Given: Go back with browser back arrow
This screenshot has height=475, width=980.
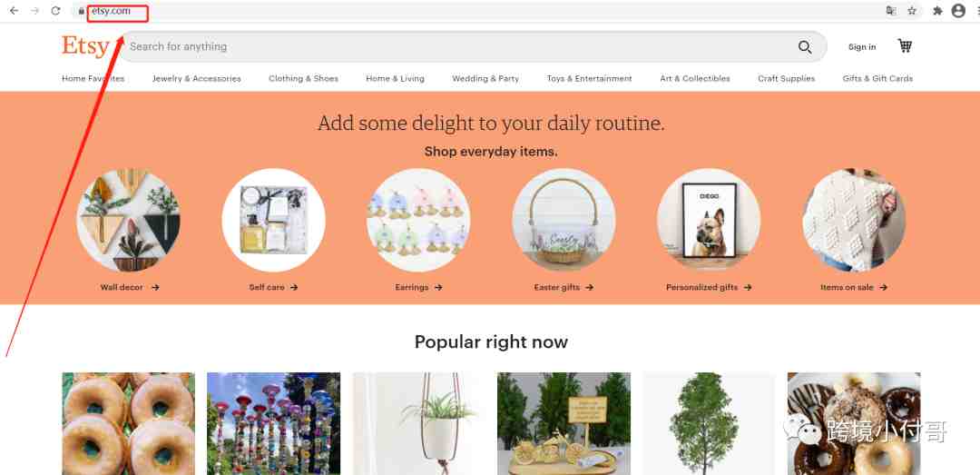Looking at the screenshot, I should 14,11.
